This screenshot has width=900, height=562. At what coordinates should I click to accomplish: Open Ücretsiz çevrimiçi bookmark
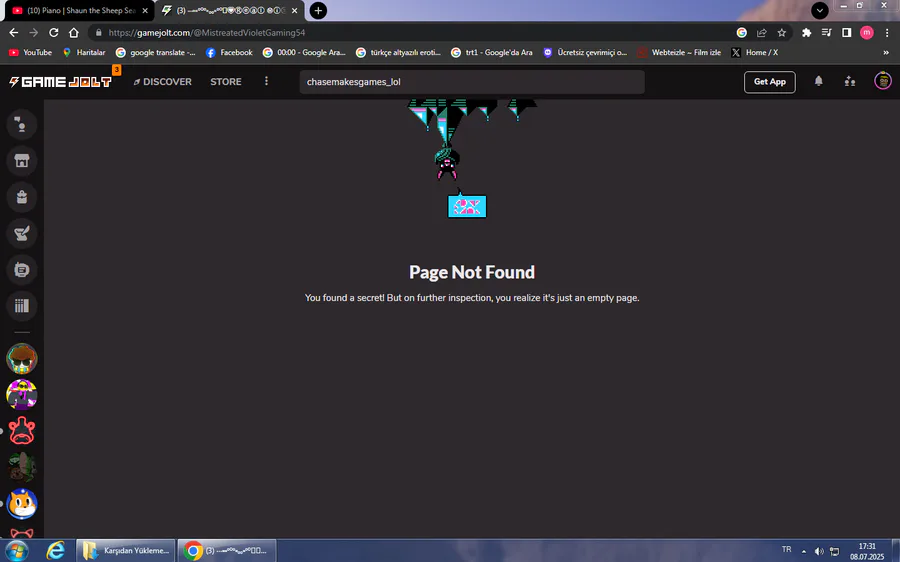click(585, 52)
